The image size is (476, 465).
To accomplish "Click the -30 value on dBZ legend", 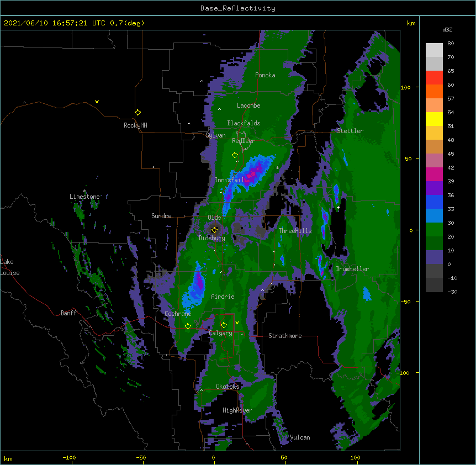I will coord(452,292).
